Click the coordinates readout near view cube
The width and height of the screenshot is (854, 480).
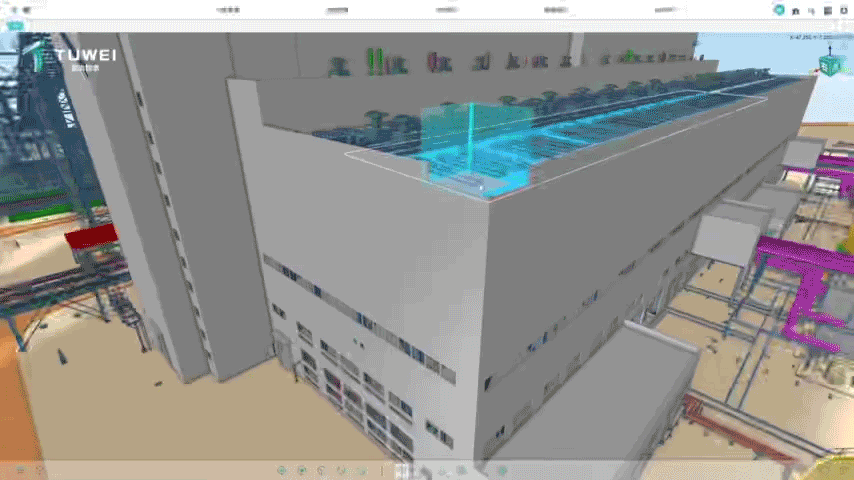tap(809, 37)
